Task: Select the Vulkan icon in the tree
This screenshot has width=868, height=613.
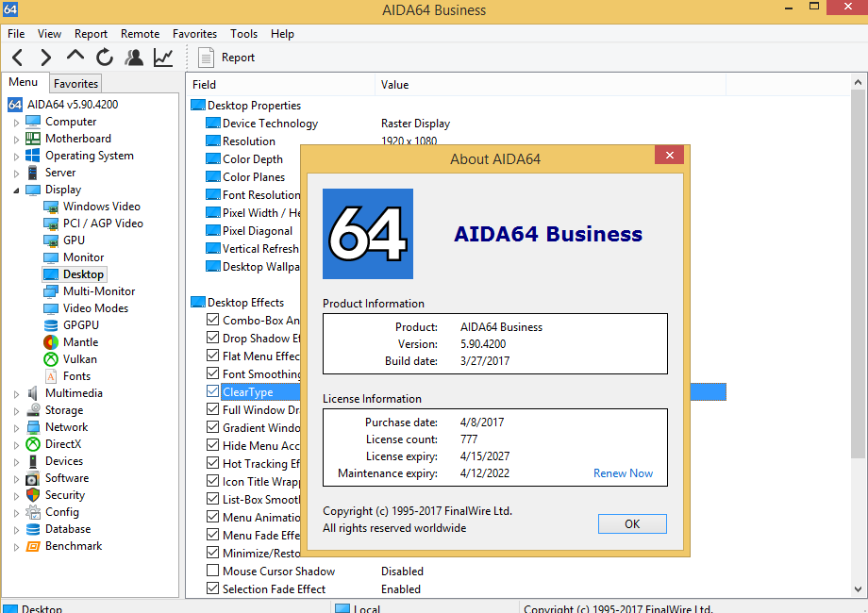Action: click(x=51, y=359)
